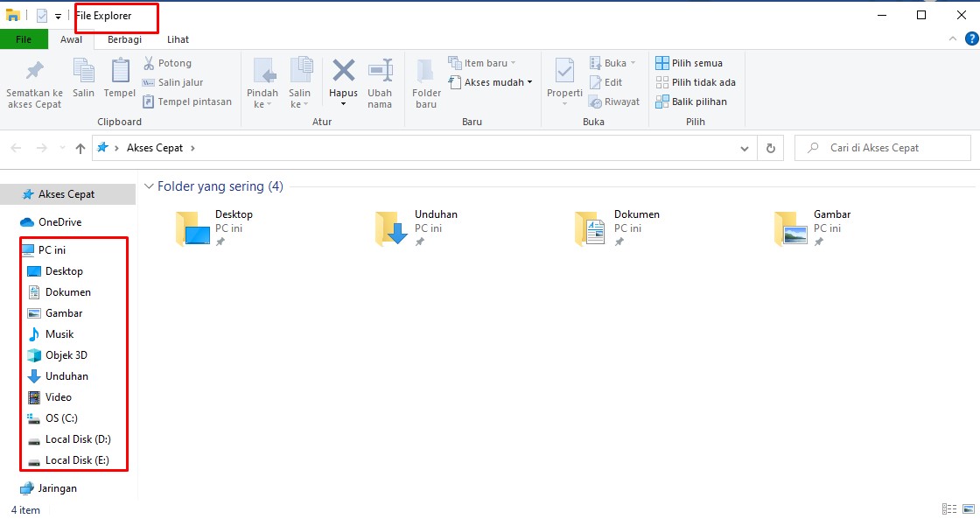Click the Up one level arrow
The image size is (980, 519).
pos(80,148)
